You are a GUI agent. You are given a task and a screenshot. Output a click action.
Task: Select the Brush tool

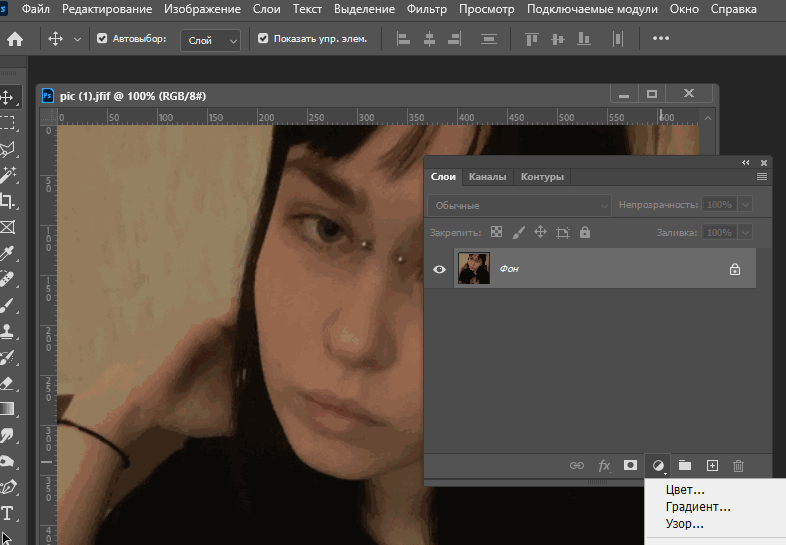[x=7, y=305]
